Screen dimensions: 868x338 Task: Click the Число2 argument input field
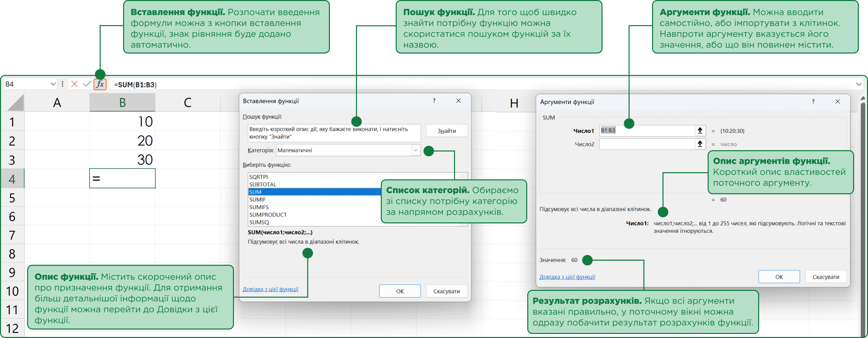(646, 144)
